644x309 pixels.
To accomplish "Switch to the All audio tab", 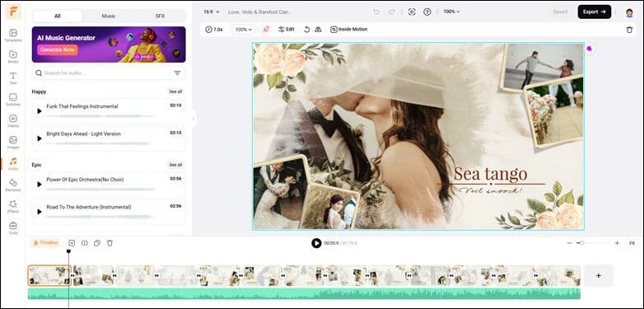I will (x=57, y=16).
